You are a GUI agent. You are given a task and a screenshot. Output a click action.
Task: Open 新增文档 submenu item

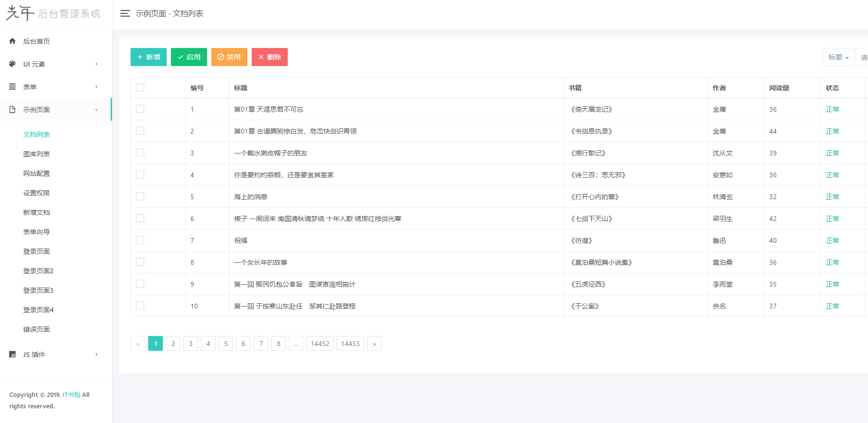pos(37,212)
